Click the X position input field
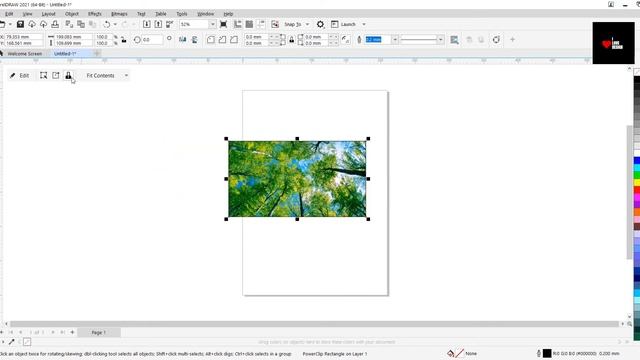Image resolution: width=640 pixels, height=360 pixels. pos(23,37)
